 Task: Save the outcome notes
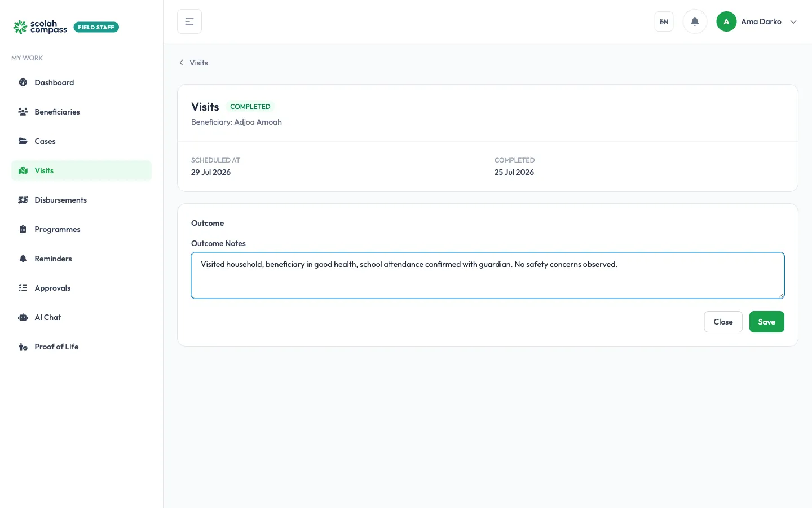(x=766, y=322)
